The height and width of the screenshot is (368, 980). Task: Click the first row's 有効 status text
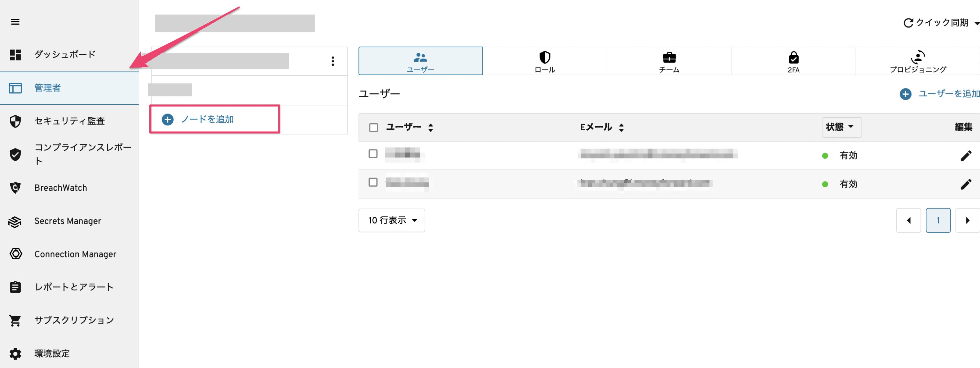pos(848,156)
